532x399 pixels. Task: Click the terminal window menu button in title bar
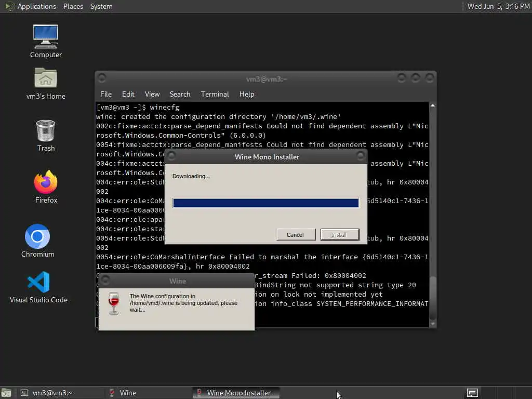[102, 78]
